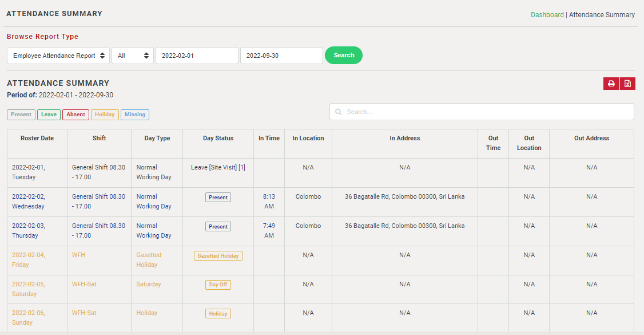This screenshot has width=644, height=335.
Task: Click General Shift cell on Tuesday row
Action: coord(98,172)
